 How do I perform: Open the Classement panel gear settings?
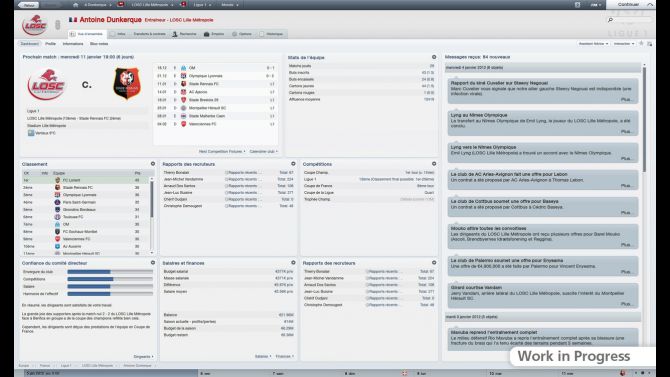[153, 164]
